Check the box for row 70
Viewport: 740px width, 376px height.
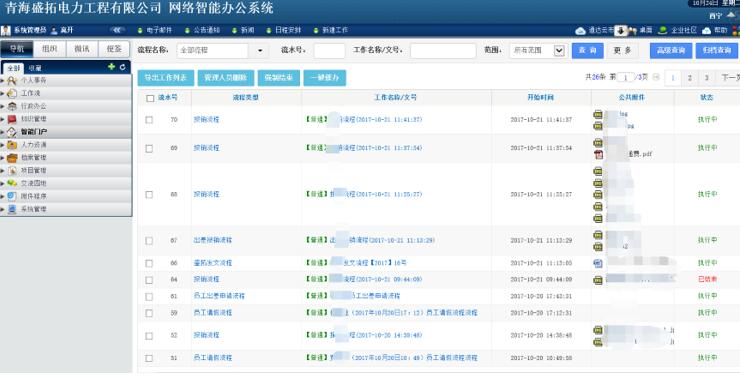[149, 120]
